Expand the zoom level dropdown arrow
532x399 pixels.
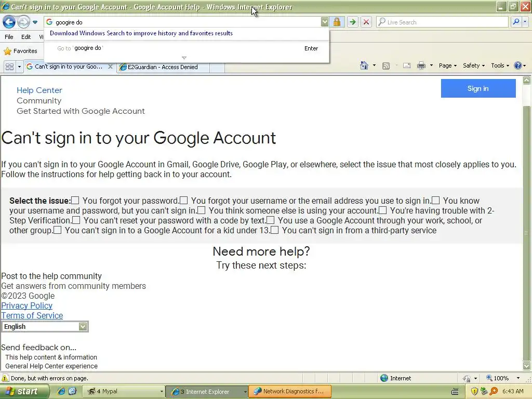(518, 378)
